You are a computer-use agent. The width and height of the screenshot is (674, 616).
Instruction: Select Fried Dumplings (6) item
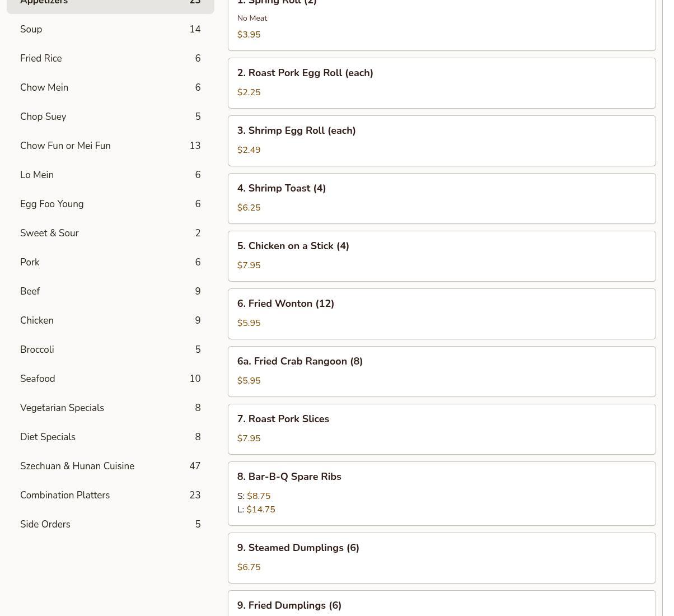442,603
